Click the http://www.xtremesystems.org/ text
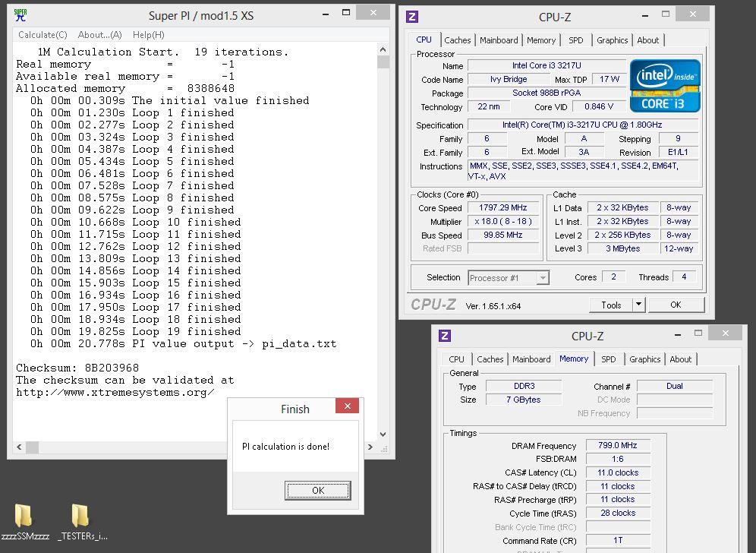This screenshot has height=553, width=756. [115, 392]
